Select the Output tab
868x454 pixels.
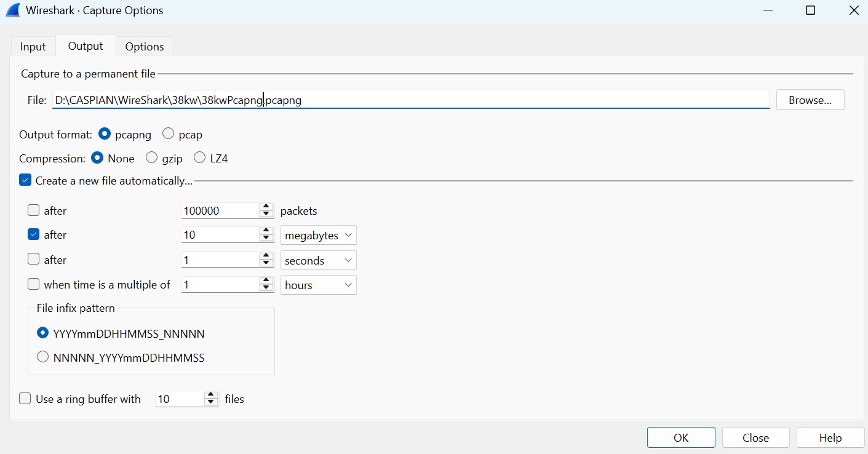pos(86,46)
